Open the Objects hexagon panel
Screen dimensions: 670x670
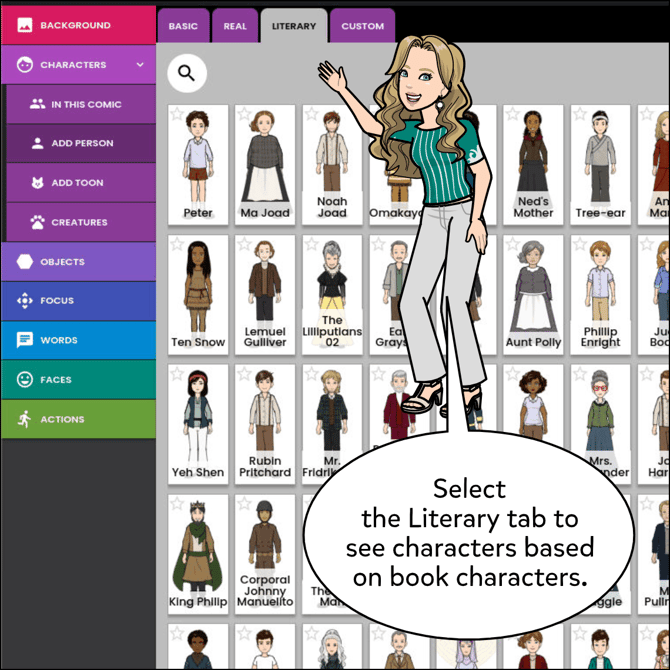(25, 262)
